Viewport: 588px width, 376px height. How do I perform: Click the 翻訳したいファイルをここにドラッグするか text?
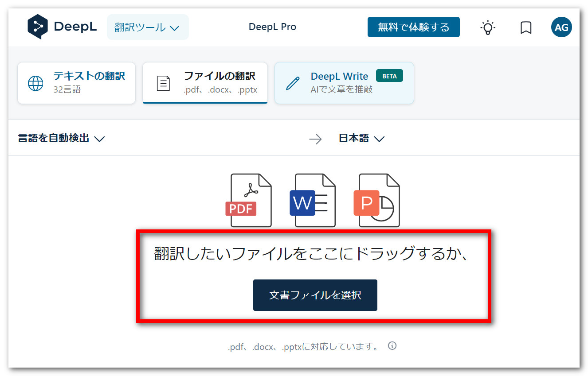click(312, 254)
